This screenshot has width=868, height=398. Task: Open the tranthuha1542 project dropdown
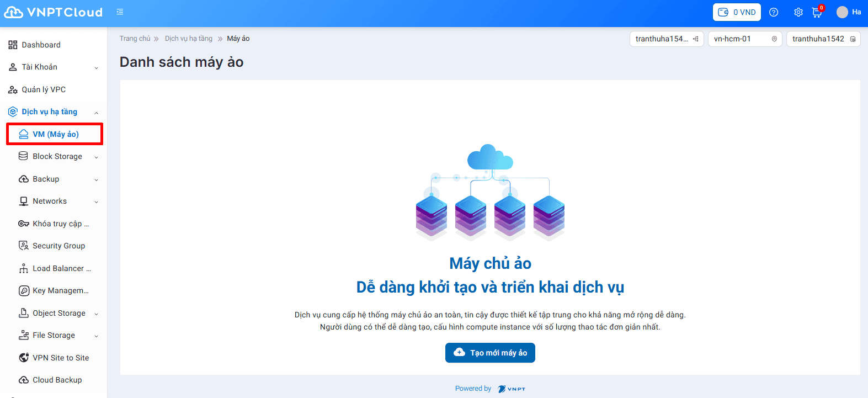click(x=823, y=39)
